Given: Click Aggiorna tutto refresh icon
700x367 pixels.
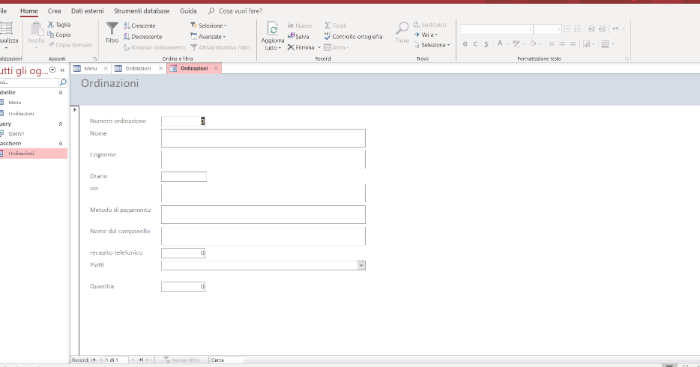Looking at the screenshot, I should coord(272,29).
